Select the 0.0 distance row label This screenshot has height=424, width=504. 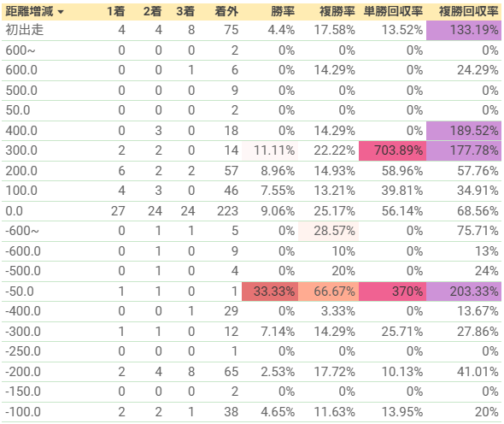[x=15, y=211]
